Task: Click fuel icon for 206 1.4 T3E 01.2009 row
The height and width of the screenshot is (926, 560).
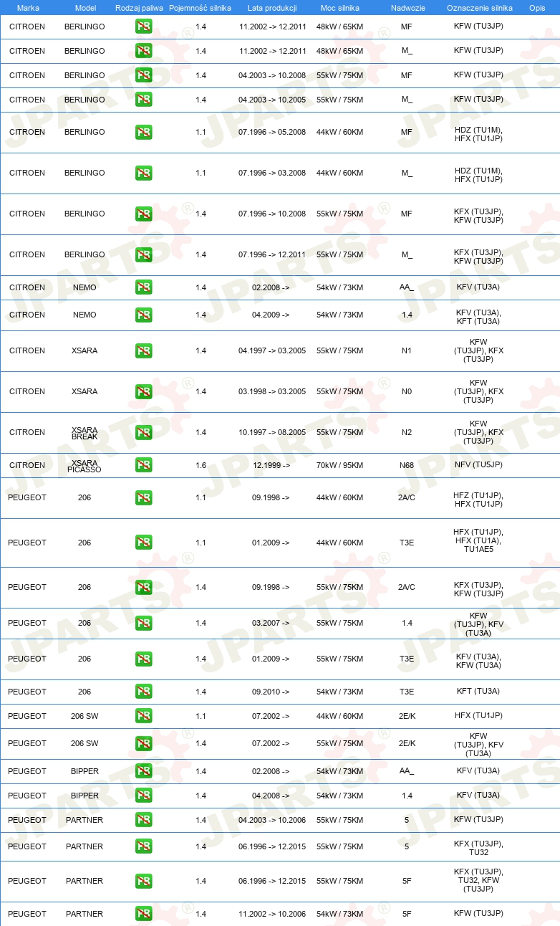Action: point(143,659)
